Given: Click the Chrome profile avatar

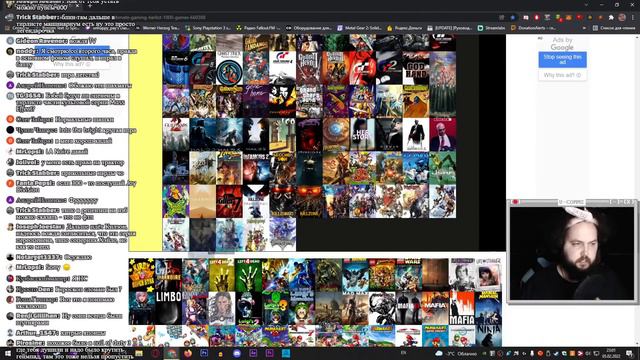Looking at the screenshot, I should click(622, 17).
